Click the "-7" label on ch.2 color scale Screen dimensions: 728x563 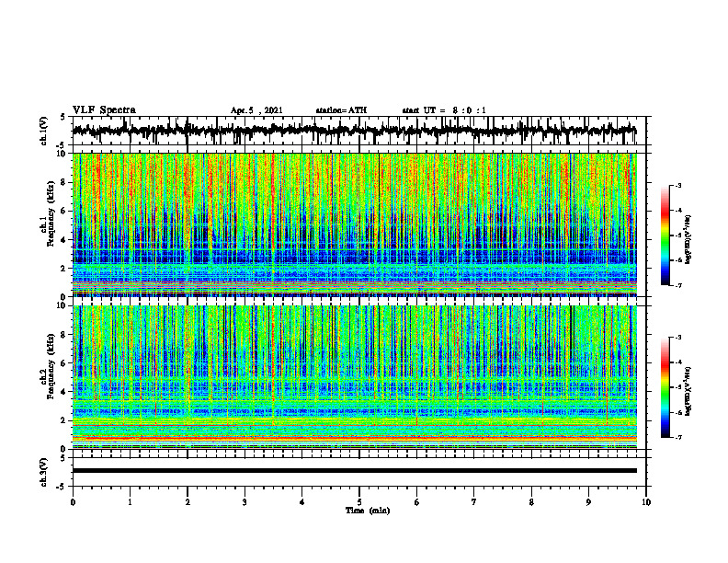point(678,437)
